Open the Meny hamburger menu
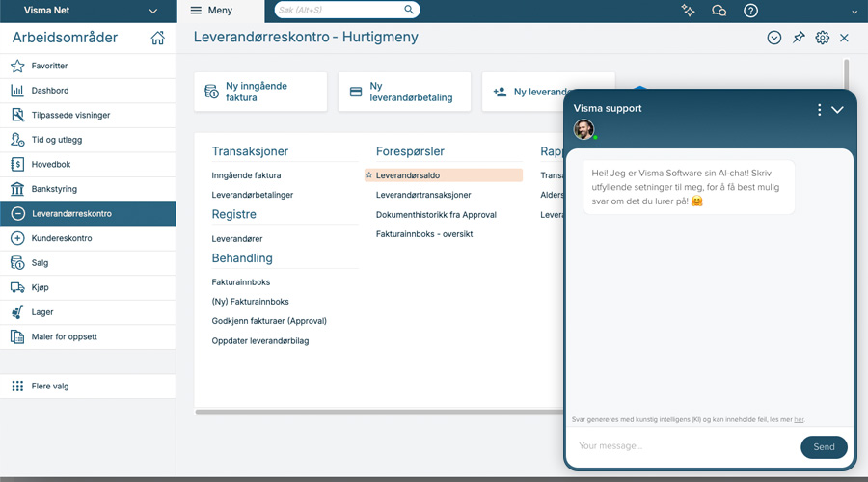Viewport: 868px width, 482px height. click(x=211, y=10)
